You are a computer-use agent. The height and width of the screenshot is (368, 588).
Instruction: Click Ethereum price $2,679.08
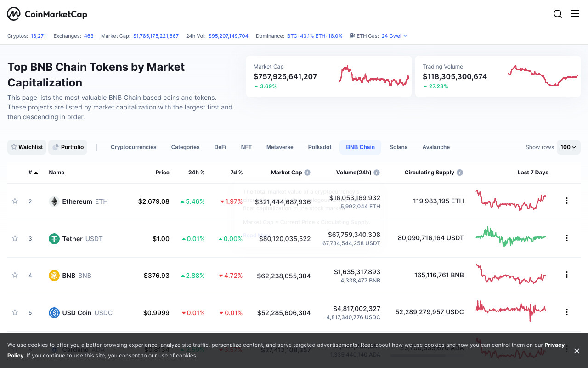coord(154,201)
